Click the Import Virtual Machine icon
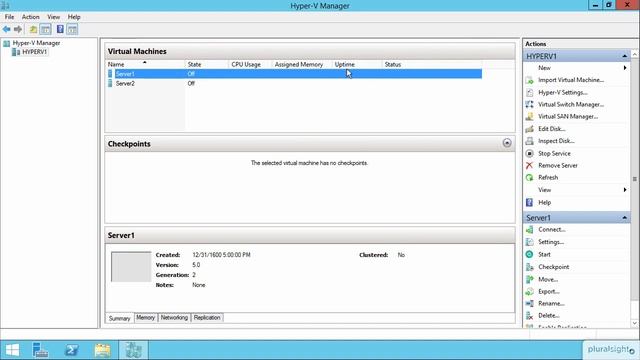Screen dimensions: 640x360 click(x=529, y=80)
